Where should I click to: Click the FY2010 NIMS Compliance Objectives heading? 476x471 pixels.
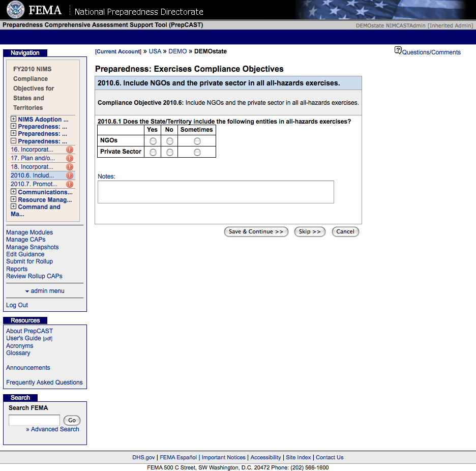point(34,89)
